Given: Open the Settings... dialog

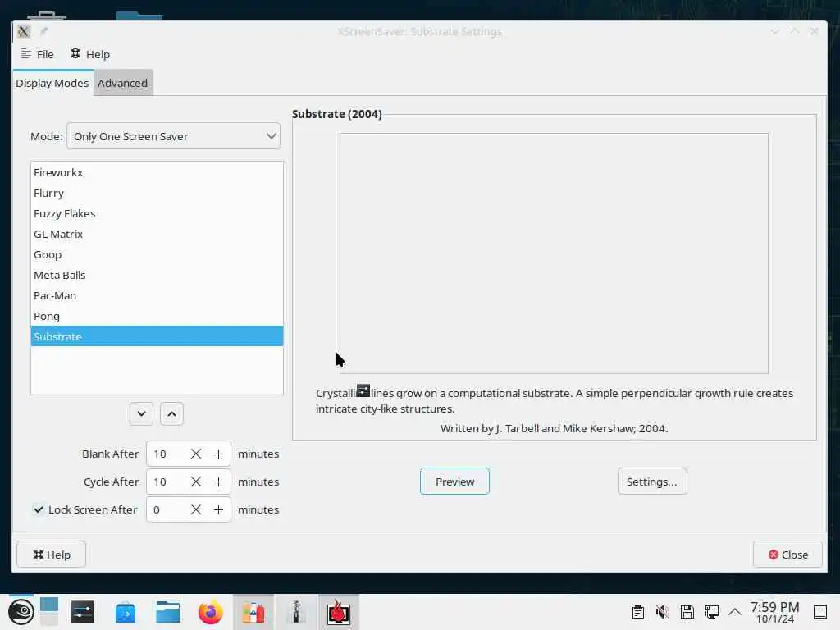Looking at the screenshot, I should (652, 481).
